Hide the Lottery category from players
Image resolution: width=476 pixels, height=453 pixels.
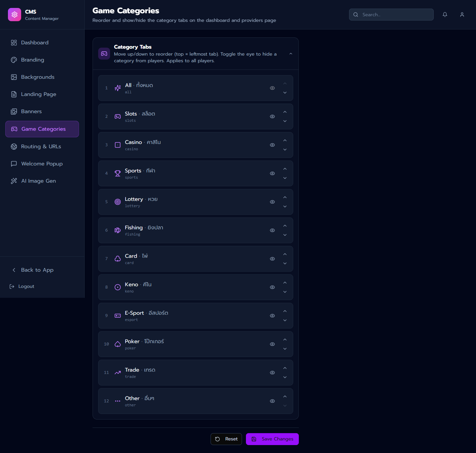272,202
